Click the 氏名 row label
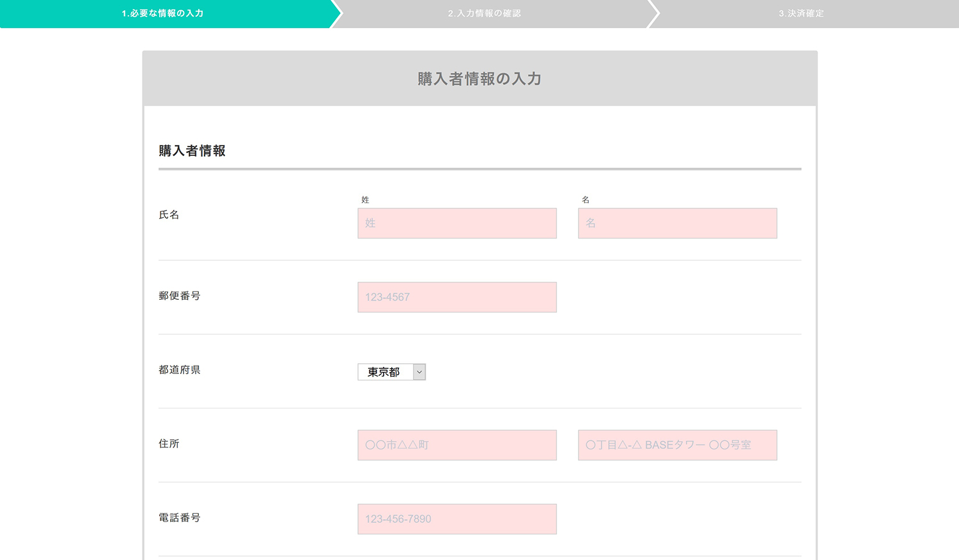The width and height of the screenshot is (959, 560). (169, 215)
